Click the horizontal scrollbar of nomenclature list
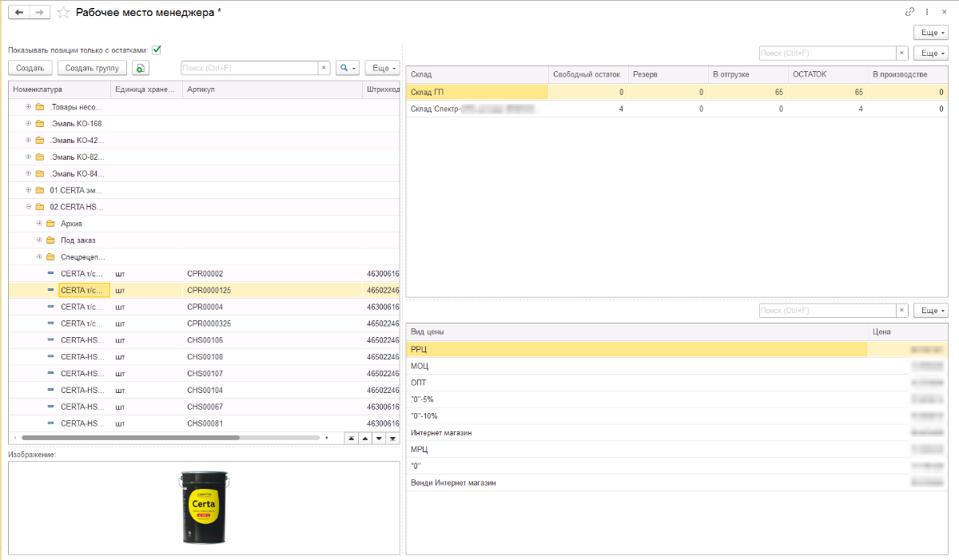This screenshot has width=959, height=560. [130, 438]
